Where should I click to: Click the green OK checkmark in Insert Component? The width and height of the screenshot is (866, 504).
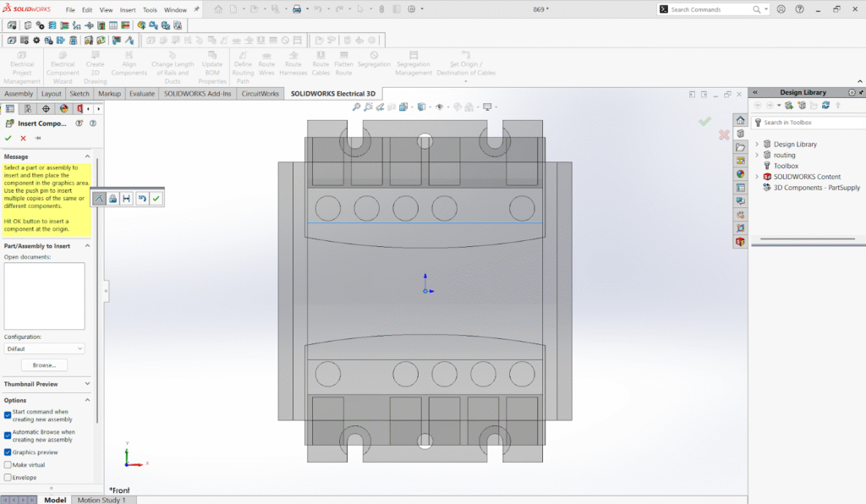(8, 138)
